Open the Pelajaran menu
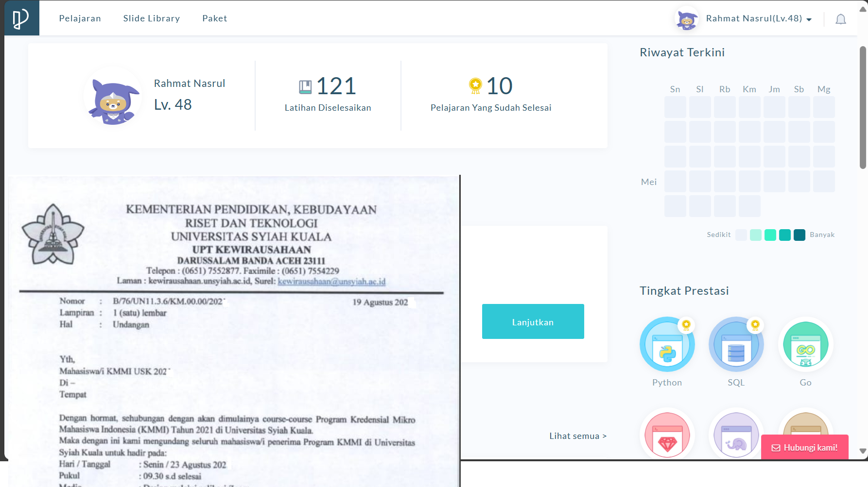The width and height of the screenshot is (868, 487). (x=80, y=18)
